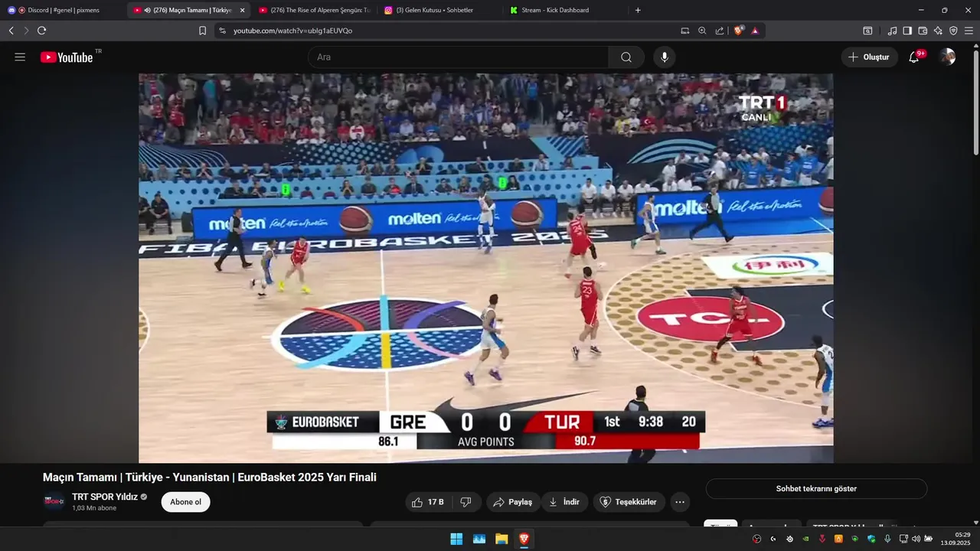Open TRT SPOR Yıldız channel name
This screenshot has height=551, width=980.
pyautogui.click(x=105, y=497)
